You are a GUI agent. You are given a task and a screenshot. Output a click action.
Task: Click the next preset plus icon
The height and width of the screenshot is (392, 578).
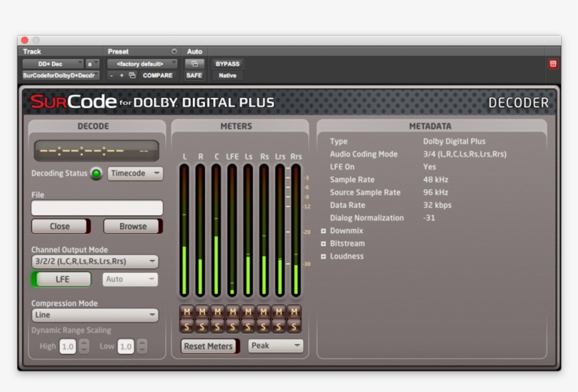pyautogui.click(x=121, y=75)
